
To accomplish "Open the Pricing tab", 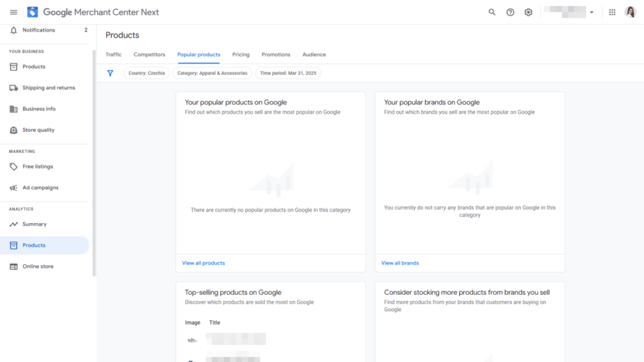I will [241, 55].
